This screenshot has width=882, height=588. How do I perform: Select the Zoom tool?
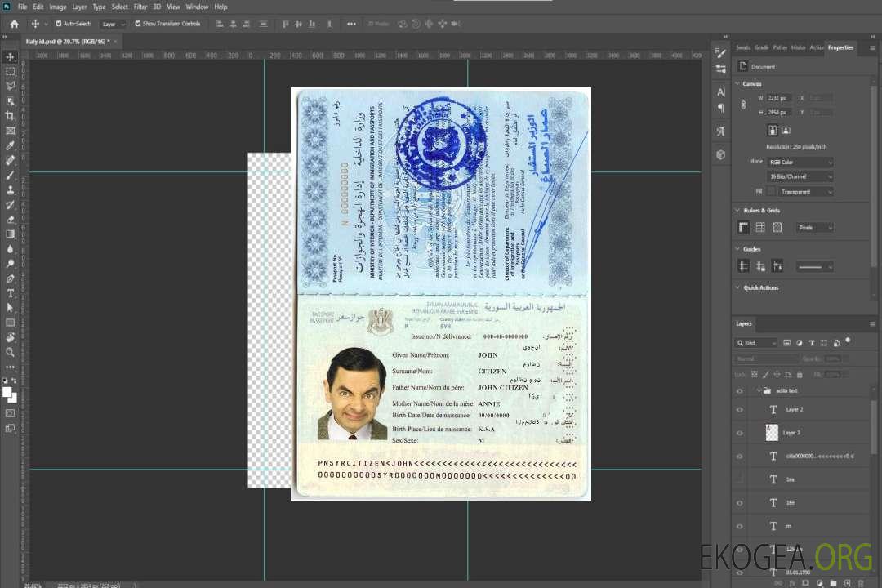(x=10, y=352)
